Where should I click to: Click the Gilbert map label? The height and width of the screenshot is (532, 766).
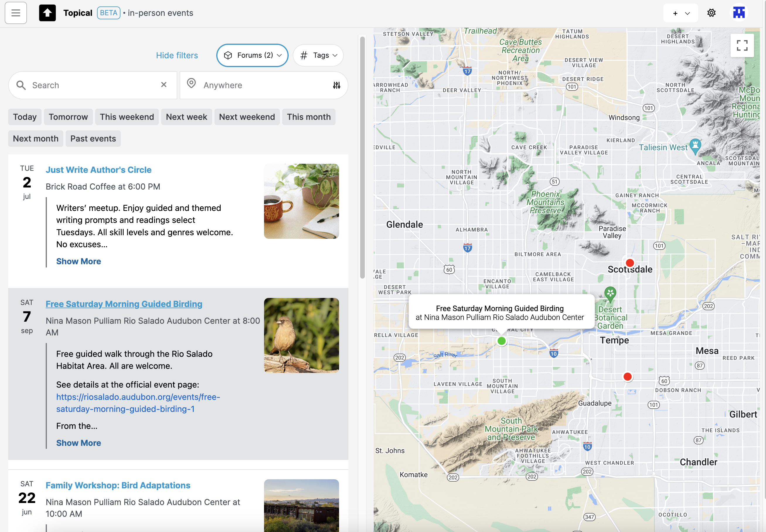point(743,414)
